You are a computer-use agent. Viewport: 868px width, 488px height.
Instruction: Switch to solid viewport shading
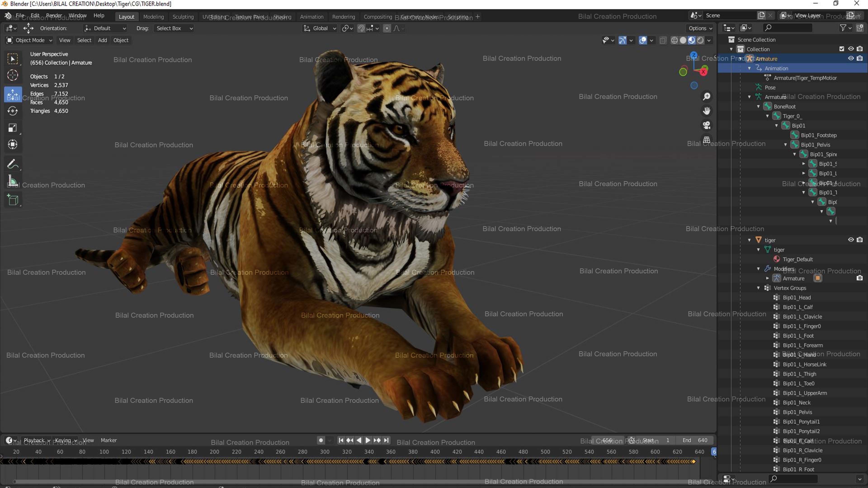tap(683, 40)
